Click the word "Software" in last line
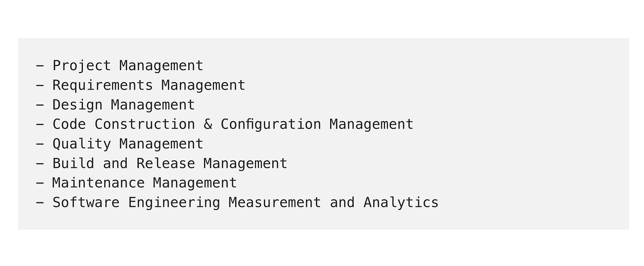Viewport: 644px width, 266px height. pos(86,202)
